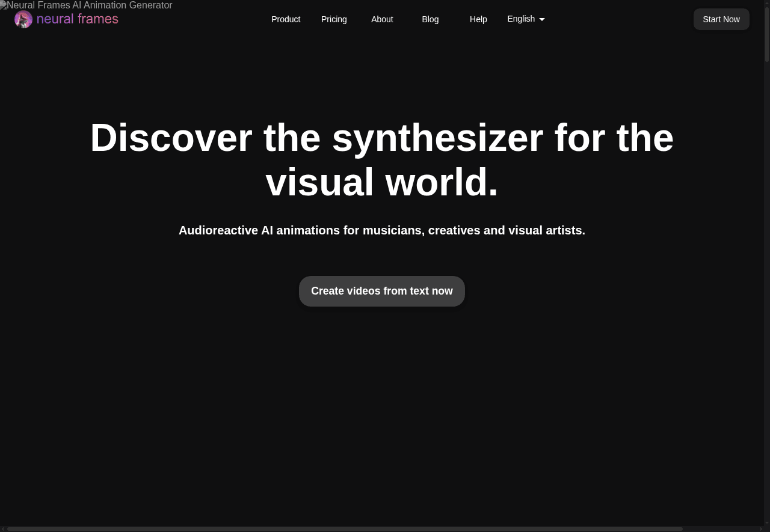Click the horizontal scrollbar right arrow
The height and width of the screenshot is (532, 770).
(x=761, y=529)
